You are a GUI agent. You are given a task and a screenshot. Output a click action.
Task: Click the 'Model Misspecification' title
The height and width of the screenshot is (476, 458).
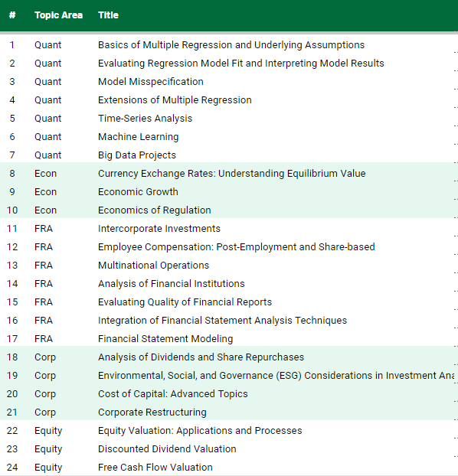151,82
